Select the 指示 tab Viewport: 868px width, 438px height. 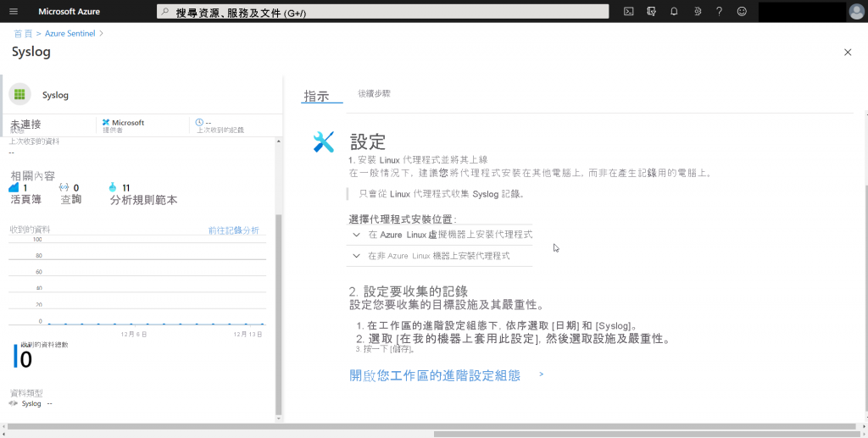pos(317,96)
